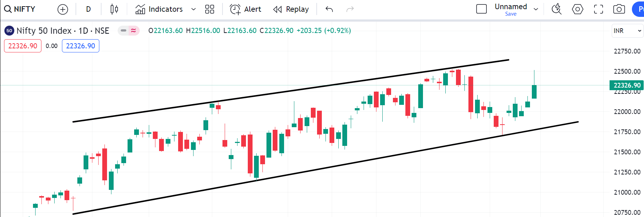Click the layout setup square icon
644x217 pixels.
(x=481, y=9)
